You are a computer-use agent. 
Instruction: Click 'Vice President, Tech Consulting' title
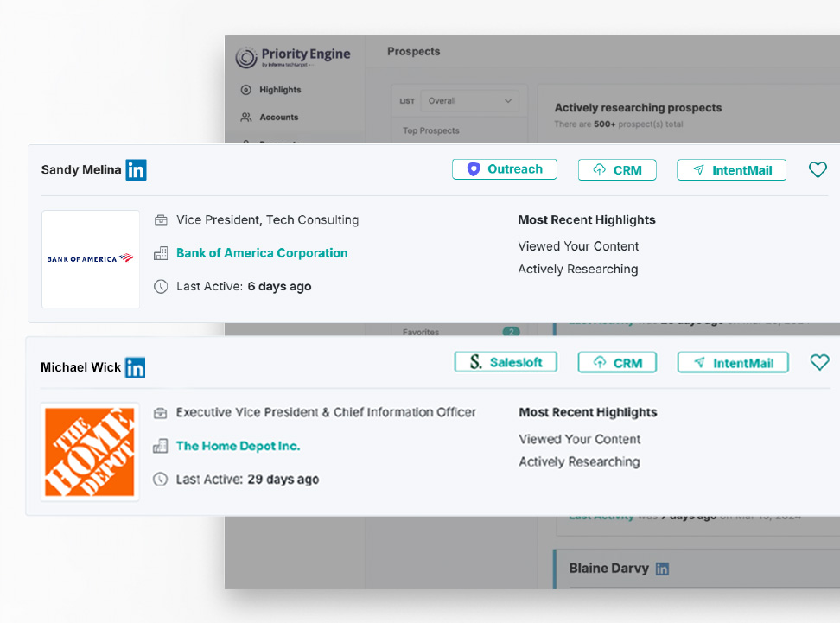[x=267, y=219]
